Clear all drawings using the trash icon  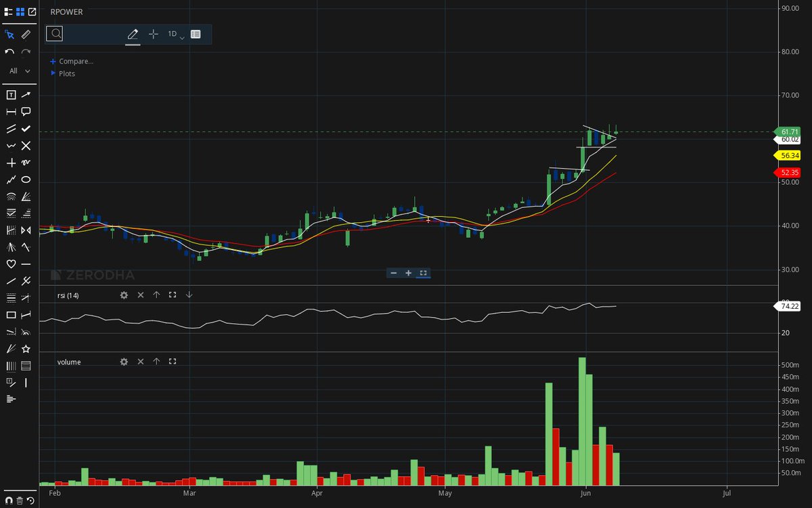pyautogui.click(x=19, y=500)
